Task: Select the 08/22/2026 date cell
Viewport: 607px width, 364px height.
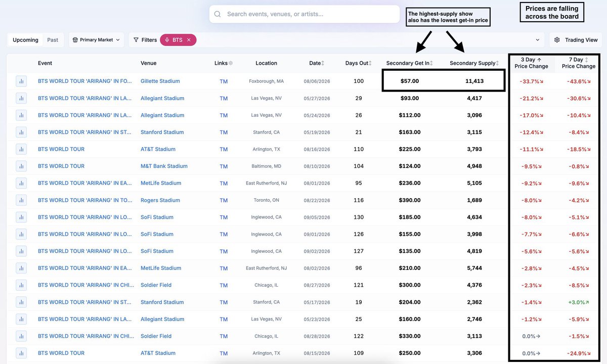Action: (x=317, y=200)
